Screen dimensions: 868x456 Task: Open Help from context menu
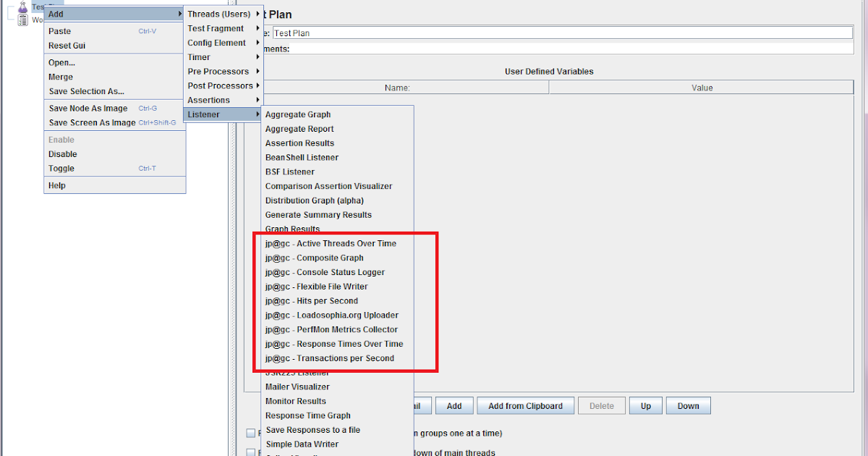tap(114, 185)
